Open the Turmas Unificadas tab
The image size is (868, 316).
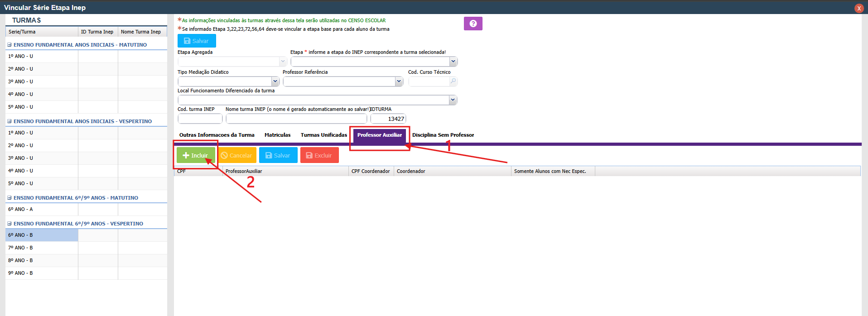[323, 135]
